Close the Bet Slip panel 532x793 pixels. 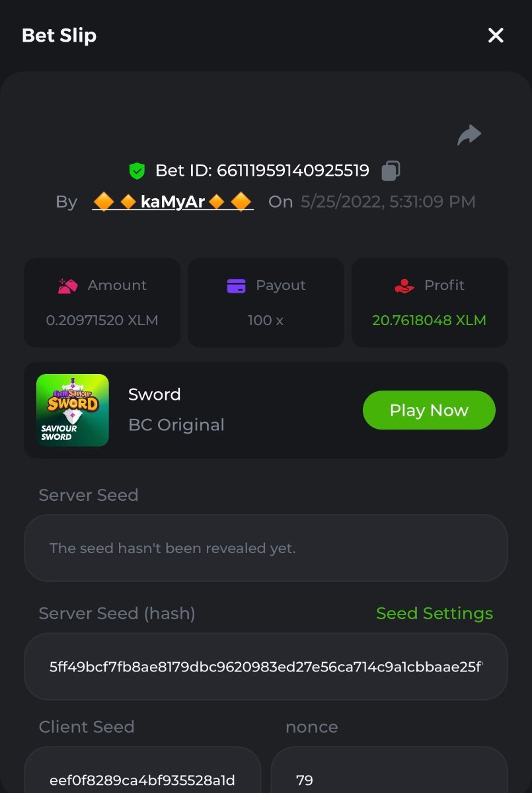[x=496, y=36]
